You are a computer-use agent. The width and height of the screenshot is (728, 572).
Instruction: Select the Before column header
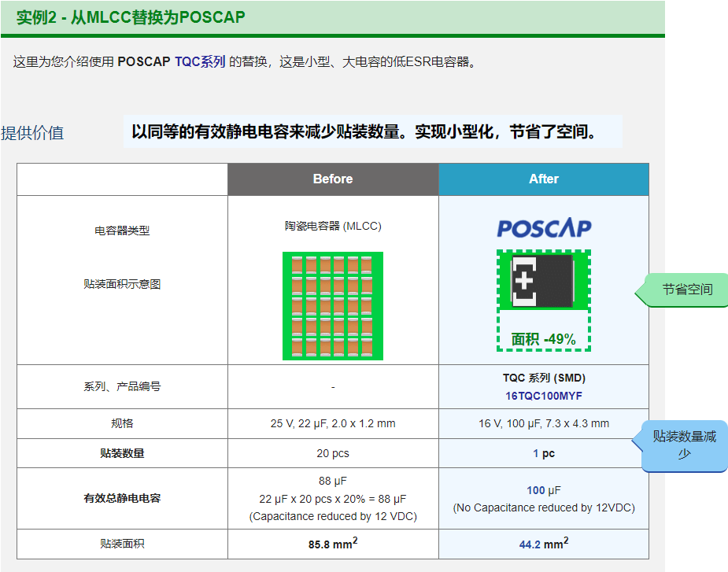pos(333,179)
